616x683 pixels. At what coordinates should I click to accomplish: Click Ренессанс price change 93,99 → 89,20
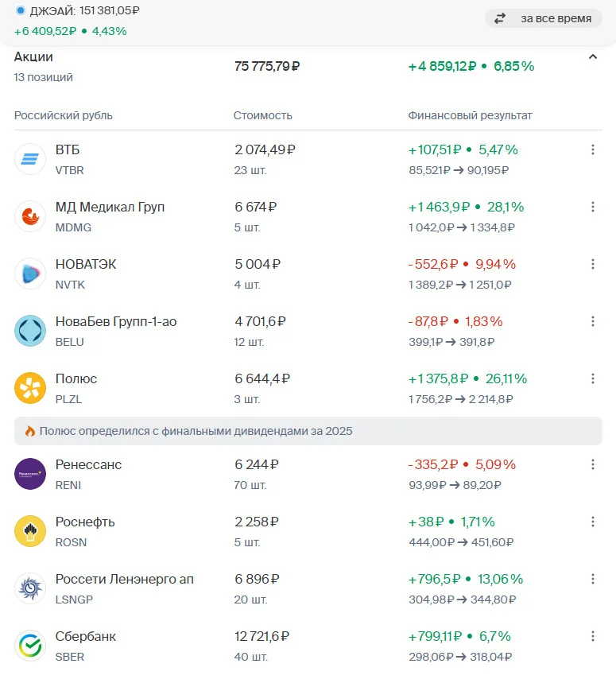coord(455,485)
